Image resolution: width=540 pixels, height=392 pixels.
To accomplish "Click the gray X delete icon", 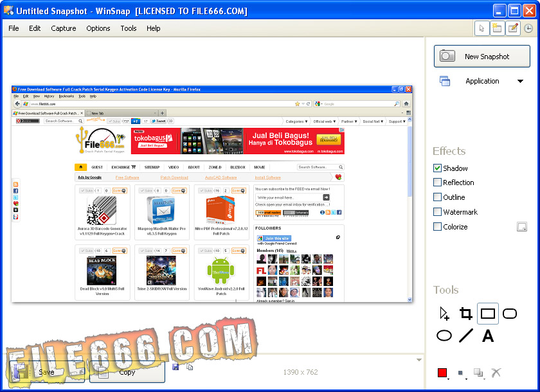I will pos(496,372).
